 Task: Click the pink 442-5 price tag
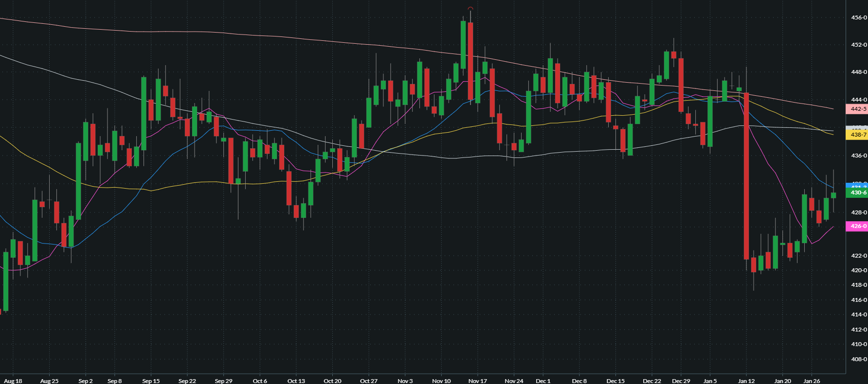click(x=857, y=109)
